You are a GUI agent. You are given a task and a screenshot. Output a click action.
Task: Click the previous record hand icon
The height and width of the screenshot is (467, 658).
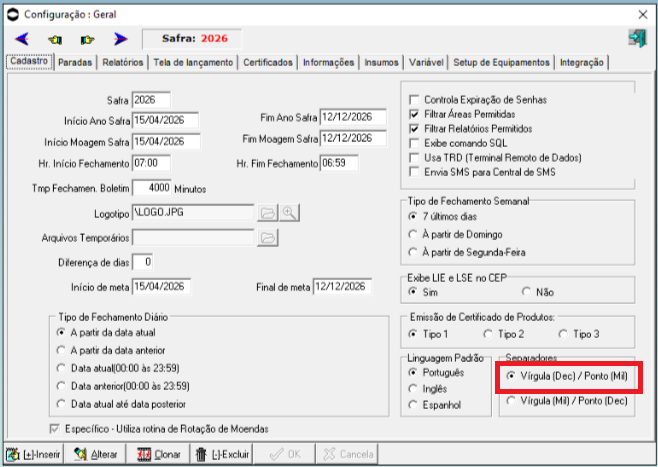55,40
